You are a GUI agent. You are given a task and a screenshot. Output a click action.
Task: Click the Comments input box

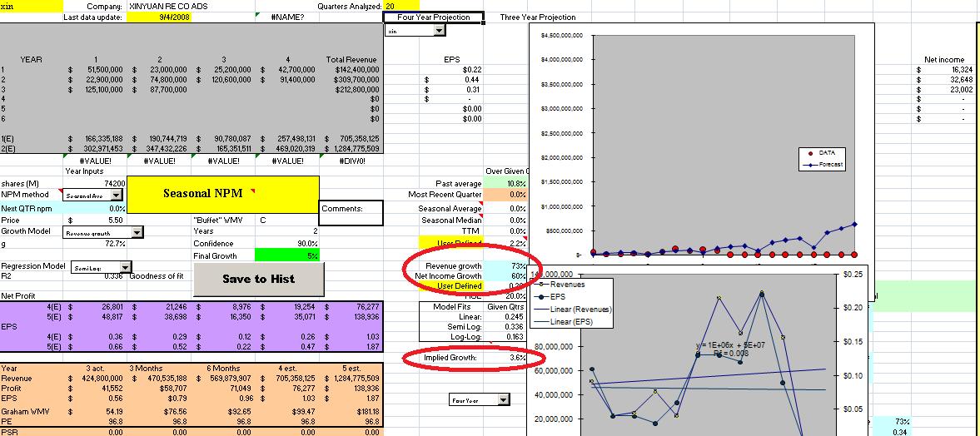[x=351, y=213]
